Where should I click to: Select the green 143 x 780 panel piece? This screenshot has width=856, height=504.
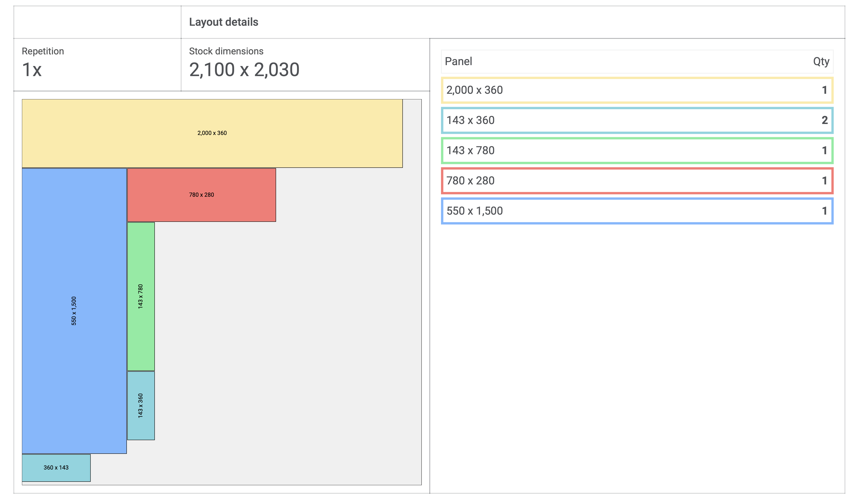click(x=141, y=296)
